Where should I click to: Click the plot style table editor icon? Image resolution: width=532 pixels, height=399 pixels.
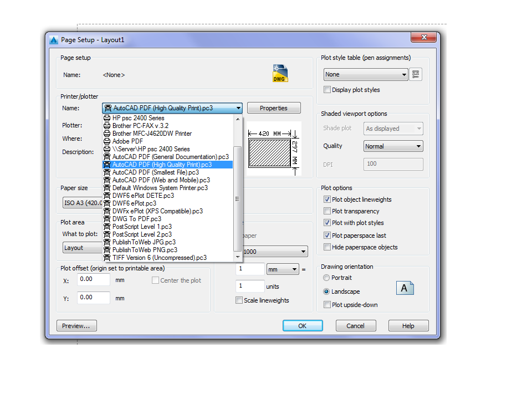pos(415,74)
